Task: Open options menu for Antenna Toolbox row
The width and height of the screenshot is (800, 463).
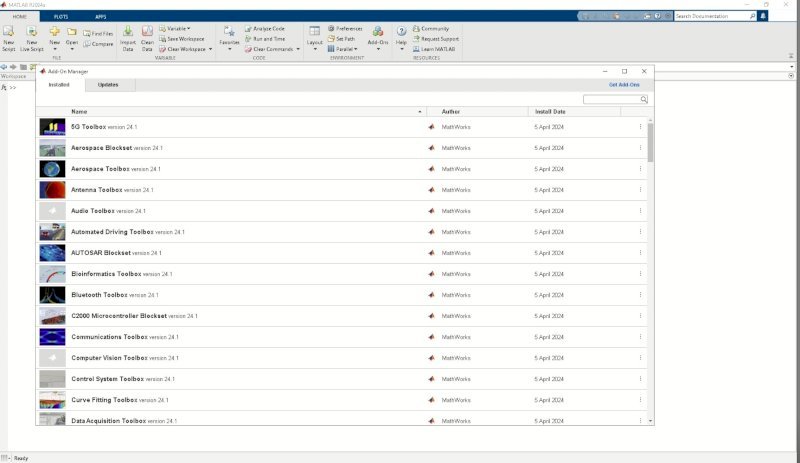Action: tap(640, 190)
